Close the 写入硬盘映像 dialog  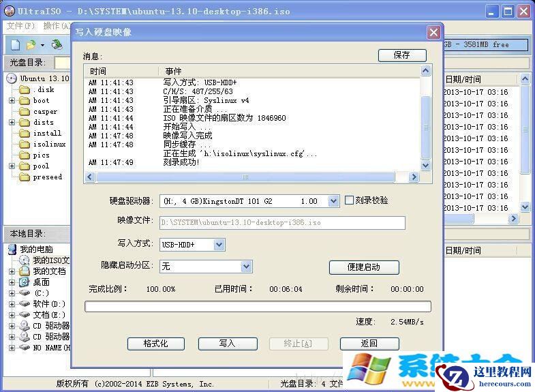click(433, 33)
